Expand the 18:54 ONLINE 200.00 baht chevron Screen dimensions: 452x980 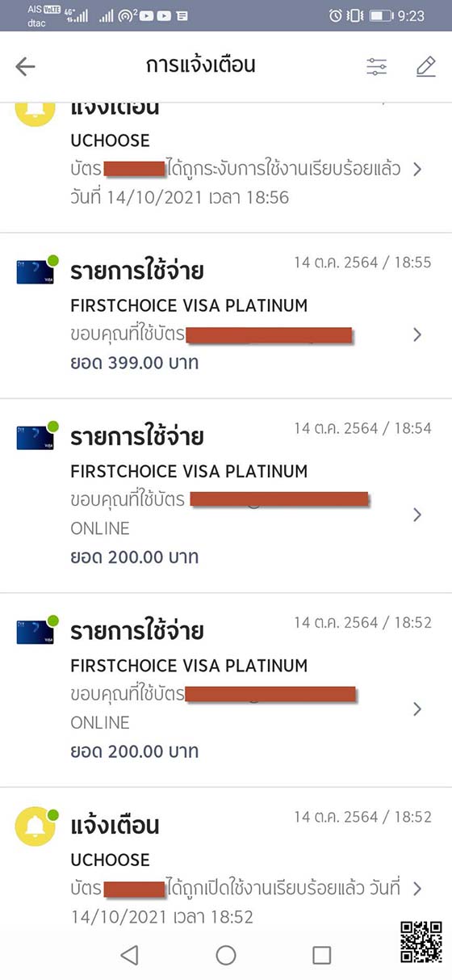(x=417, y=515)
